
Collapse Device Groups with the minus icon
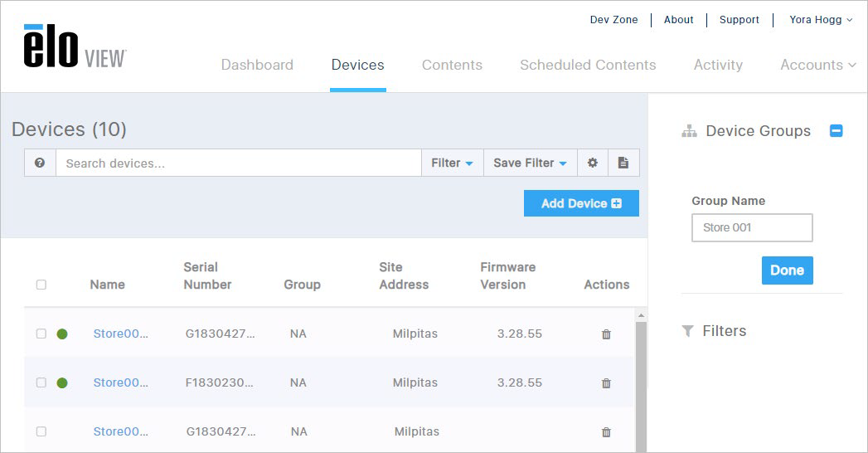pyautogui.click(x=836, y=131)
